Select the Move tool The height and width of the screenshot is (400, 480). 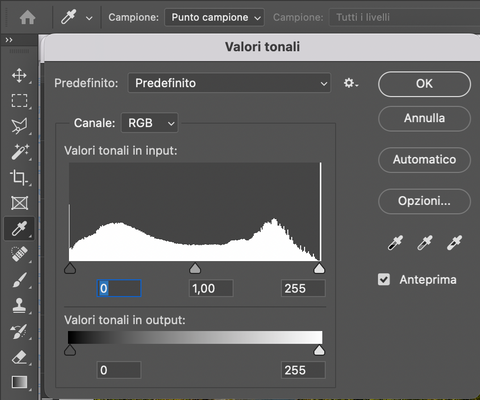pyautogui.click(x=19, y=76)
